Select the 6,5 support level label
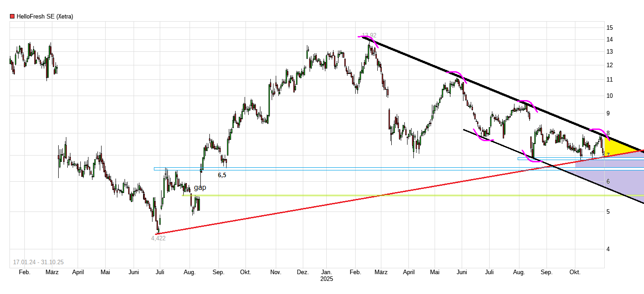The height and width of the screenshot is (294, 644). click(222, 175)
